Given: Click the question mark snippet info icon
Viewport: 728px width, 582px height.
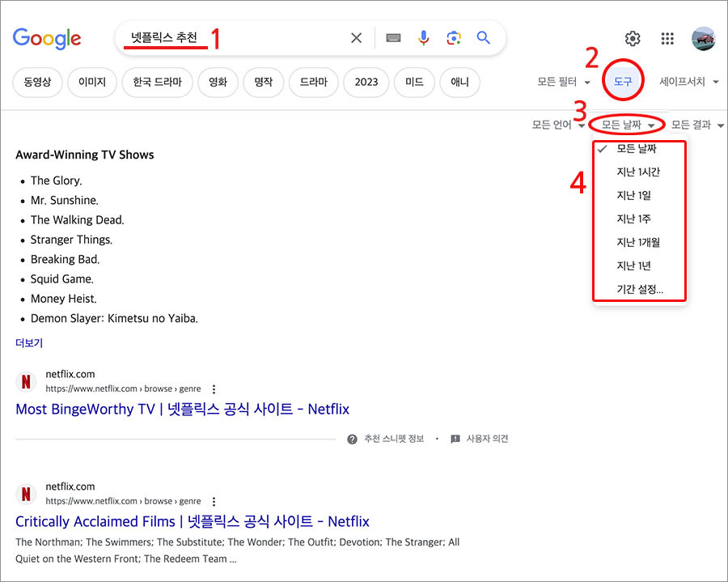Looking at the screenshot, I should [x=352, y=439].
